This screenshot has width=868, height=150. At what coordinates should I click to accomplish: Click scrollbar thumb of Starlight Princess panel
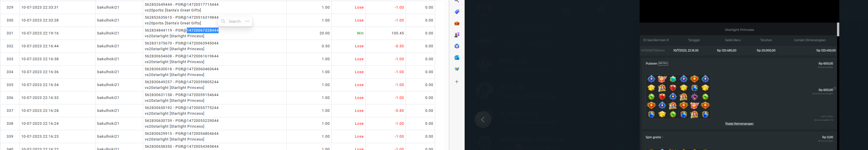tap(838, 29)
